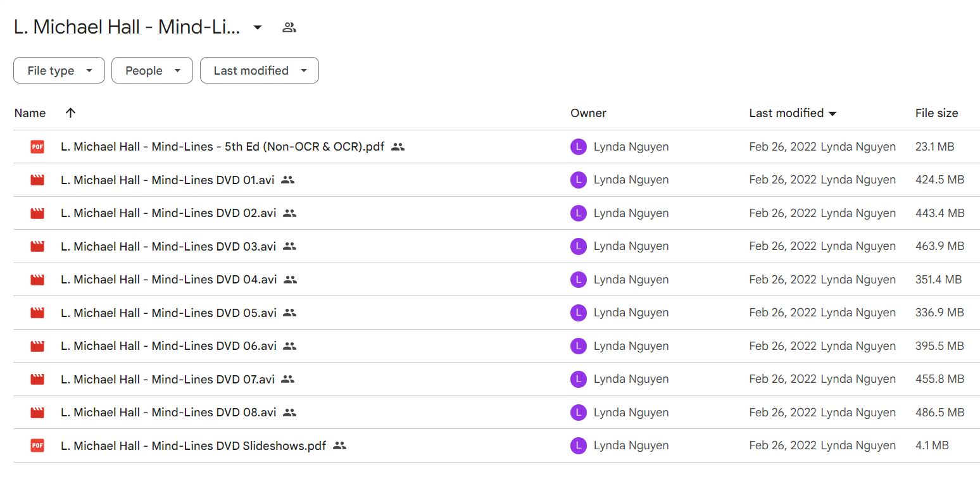Open L. Michael Hall - Mind-Lines DVD 08.avi

tap(168, 413)
